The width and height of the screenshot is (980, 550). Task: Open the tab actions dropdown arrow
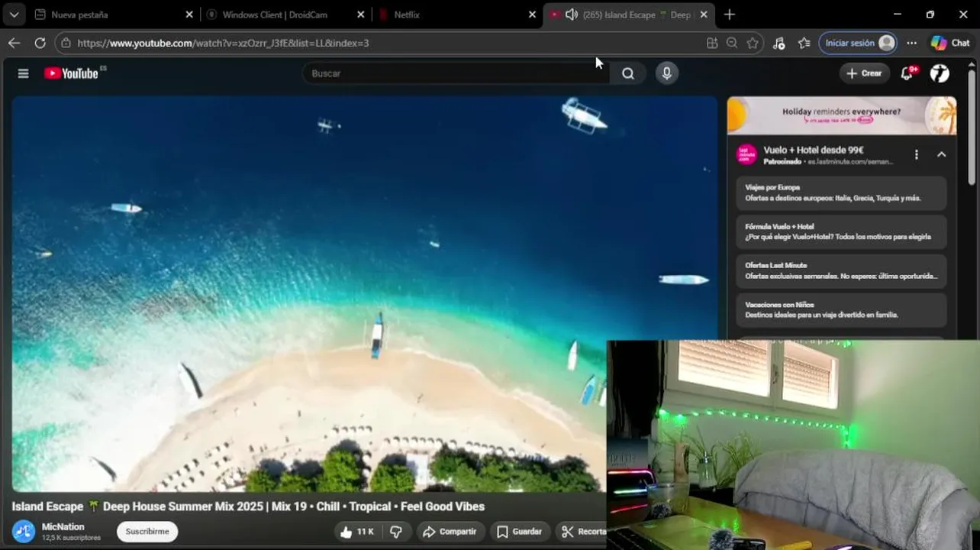click(x=14, y=15)
